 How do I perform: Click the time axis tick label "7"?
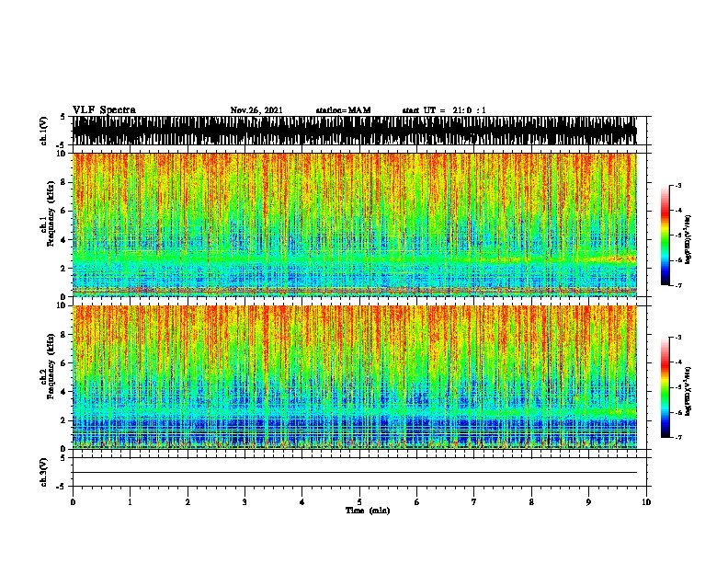pos(474,502)
